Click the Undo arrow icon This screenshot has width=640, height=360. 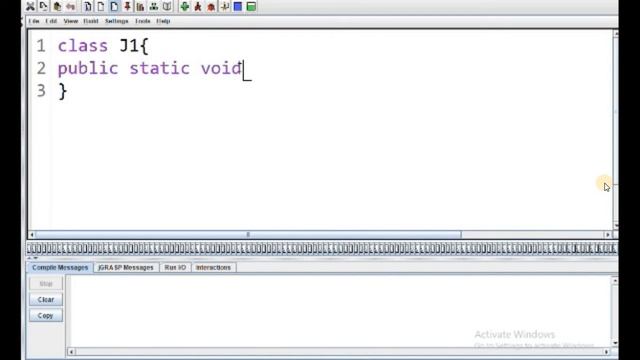click(71, 6)
